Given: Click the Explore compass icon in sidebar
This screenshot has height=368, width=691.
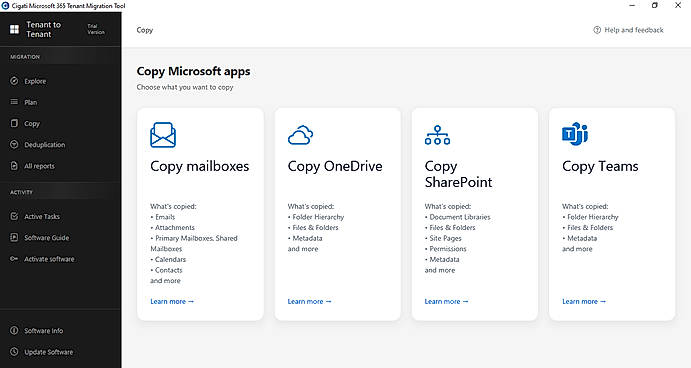Looking at the screenshot, I should click(x=14, y=81).
